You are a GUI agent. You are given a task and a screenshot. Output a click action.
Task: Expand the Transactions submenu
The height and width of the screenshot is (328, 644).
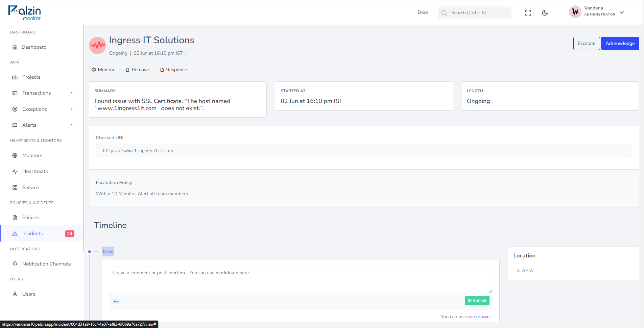point(72,93)
